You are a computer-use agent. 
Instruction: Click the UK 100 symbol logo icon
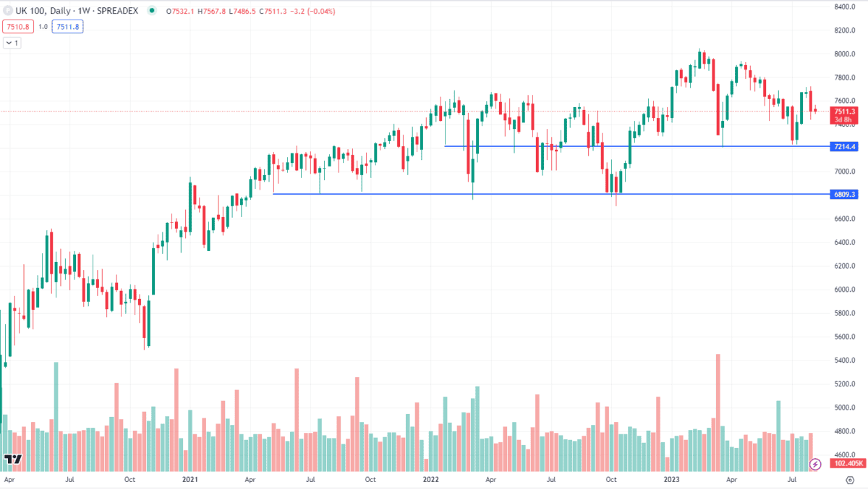[9, 12]
